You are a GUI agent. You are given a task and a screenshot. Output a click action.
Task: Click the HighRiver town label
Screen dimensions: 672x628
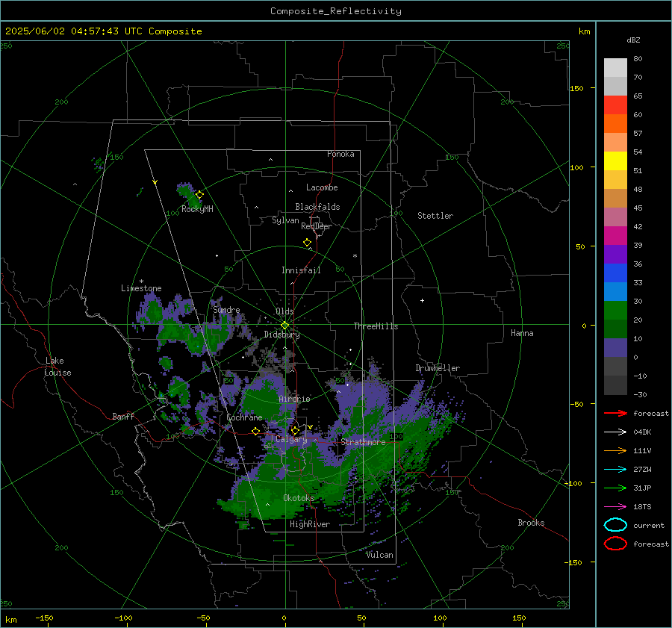pyautogui.click(x=310, y=524)
